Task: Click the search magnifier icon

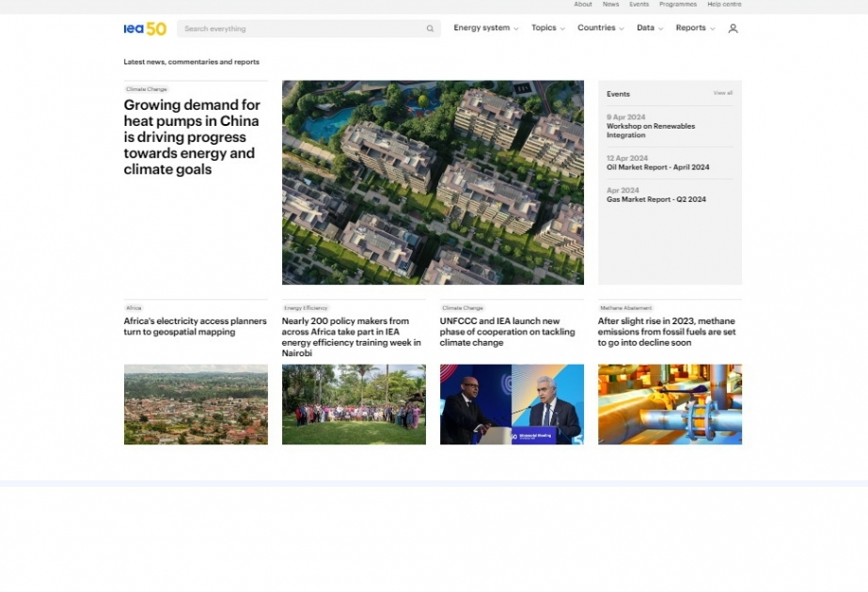Action: pyautogui.click(x=430, y=29)
